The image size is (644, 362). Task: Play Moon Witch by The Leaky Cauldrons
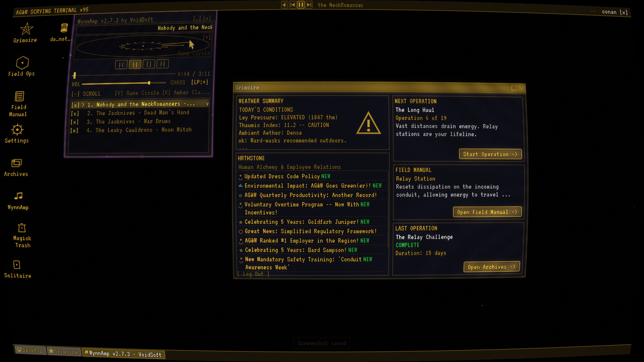coord(139,130)
